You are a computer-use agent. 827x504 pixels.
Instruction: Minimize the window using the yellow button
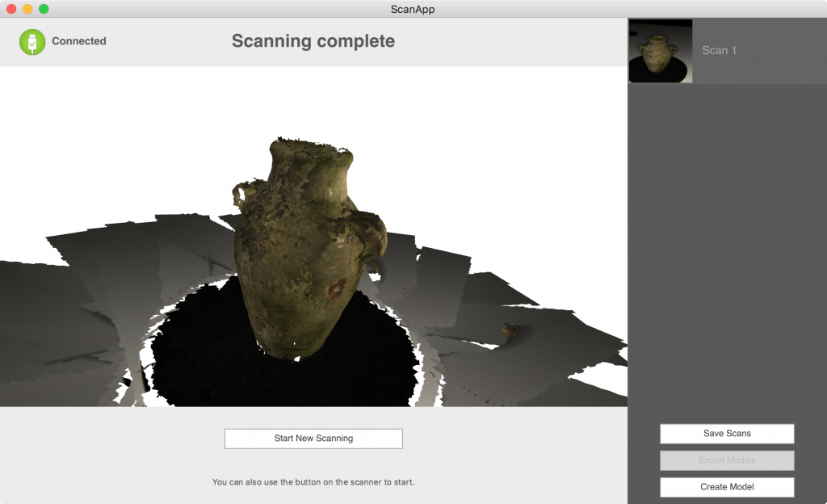click(x=27, y=9)
